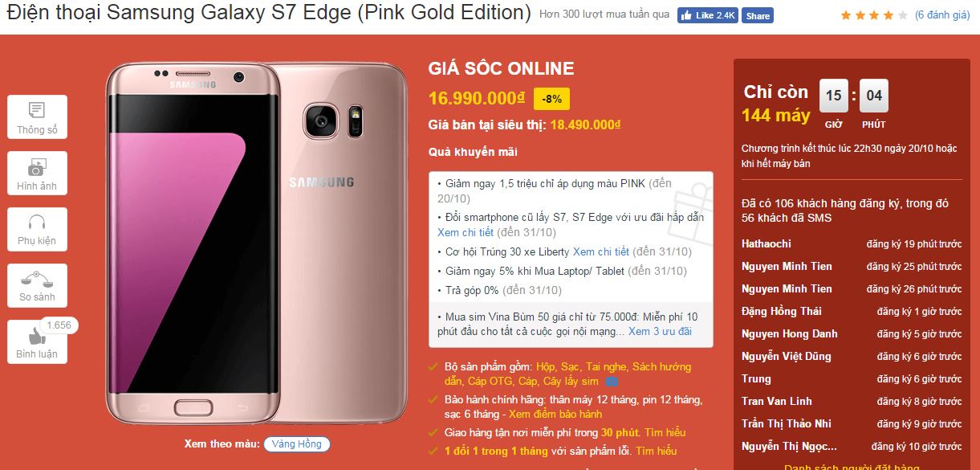Open the So sánh compare scales icon

tap(37, 285)
